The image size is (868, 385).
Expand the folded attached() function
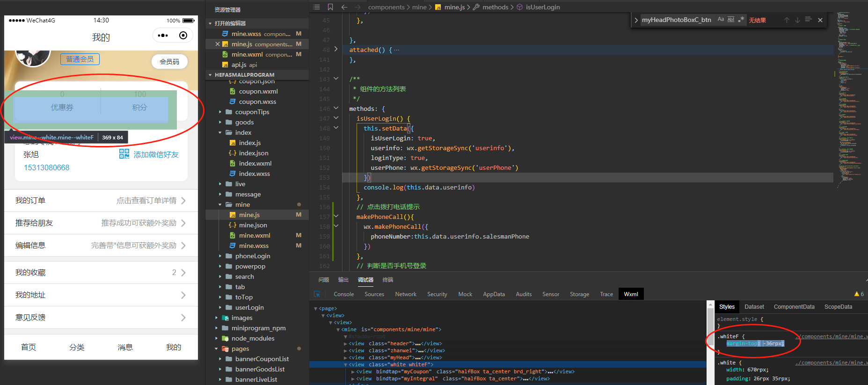coord(336,49)
